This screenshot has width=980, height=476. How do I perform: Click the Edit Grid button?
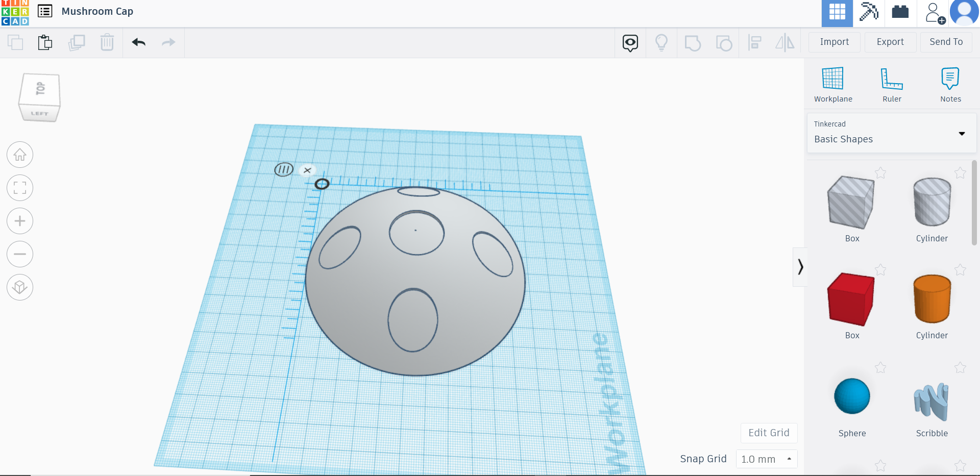(x=769, y=433)
